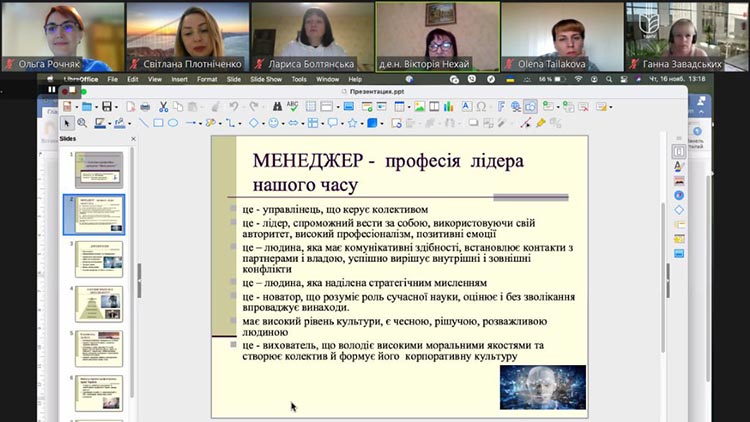The image size is (750, 422).
Task: Run the spelling check ABC icon
Action: (292, 106)
